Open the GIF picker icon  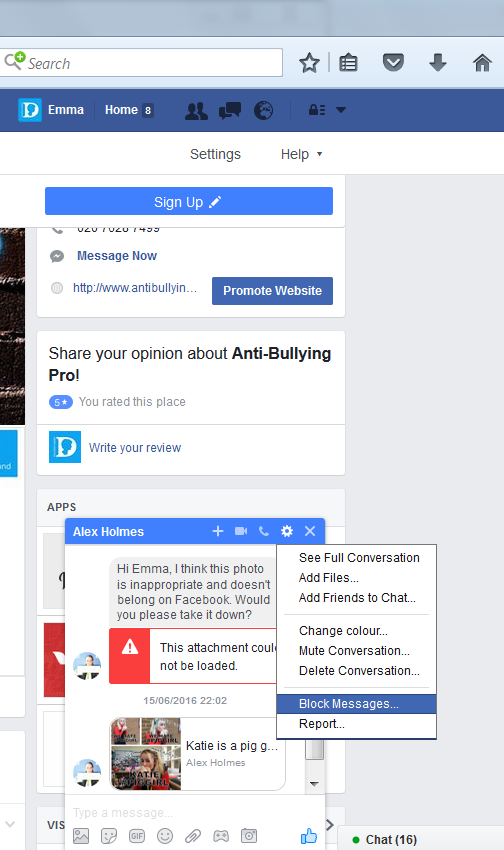137,836
